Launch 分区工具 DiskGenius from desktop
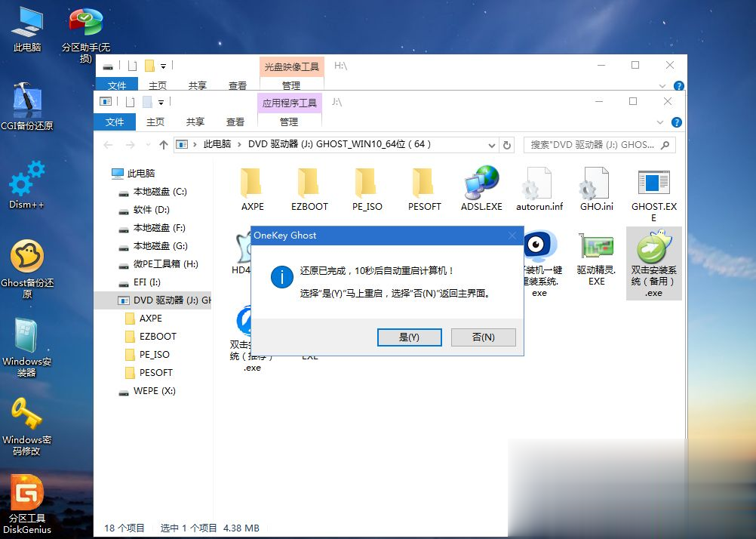This screenshot has width=756, height=539. point(27,505)
